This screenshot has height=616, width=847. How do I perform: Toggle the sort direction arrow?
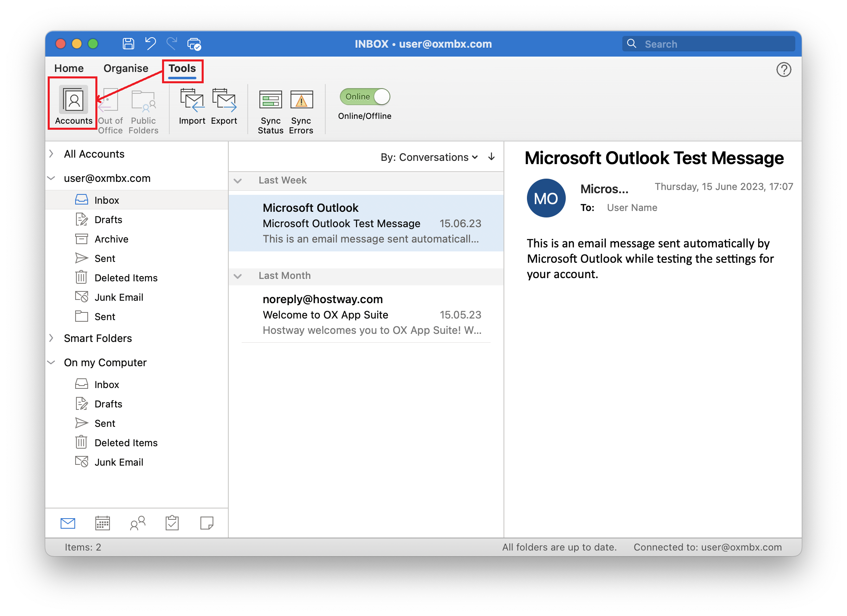[491, 157]
